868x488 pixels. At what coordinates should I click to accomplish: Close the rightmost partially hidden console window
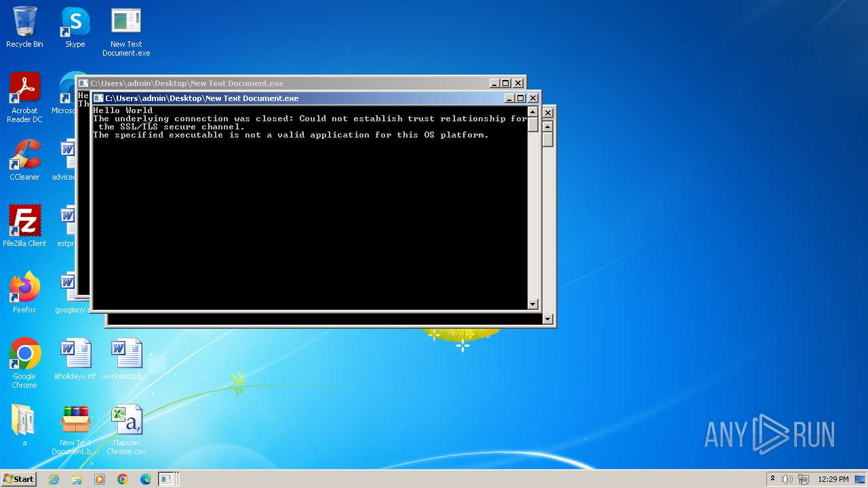point(548,113)
